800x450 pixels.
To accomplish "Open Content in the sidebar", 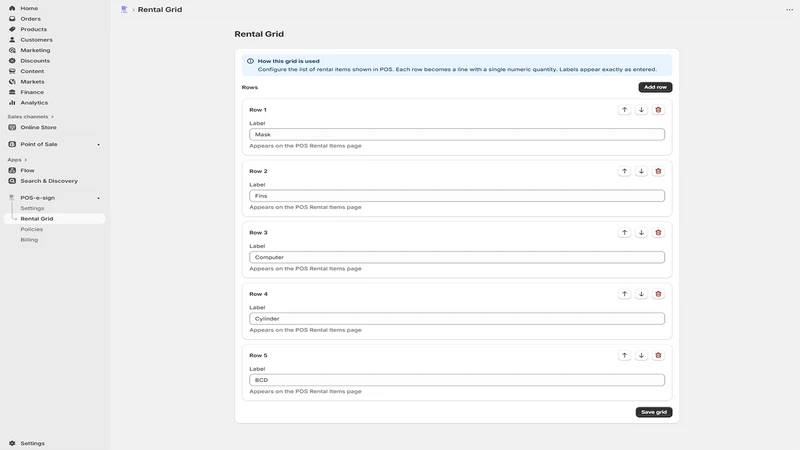I will 32,71.
